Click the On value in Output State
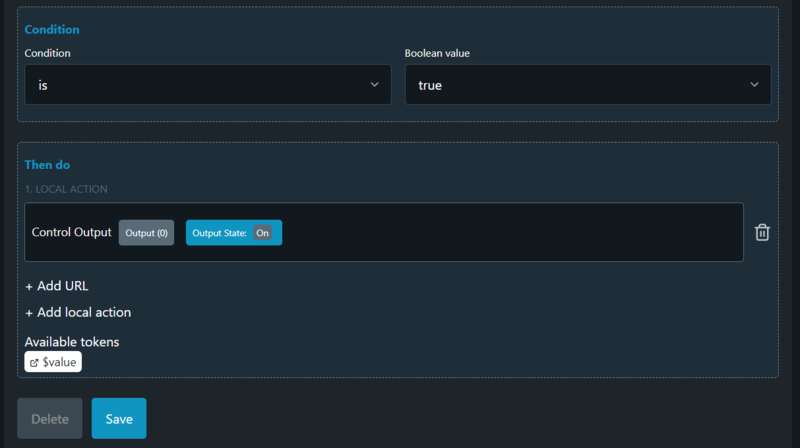Screen dimensions: 800x448 262,232
